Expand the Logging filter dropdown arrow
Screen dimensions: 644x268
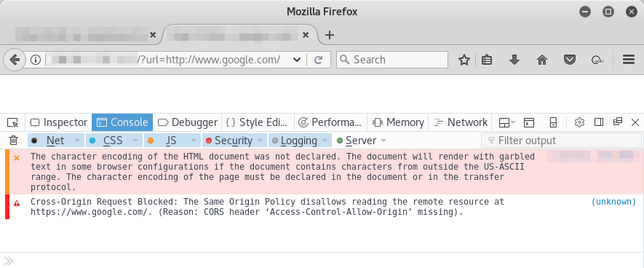pos(325,141)
